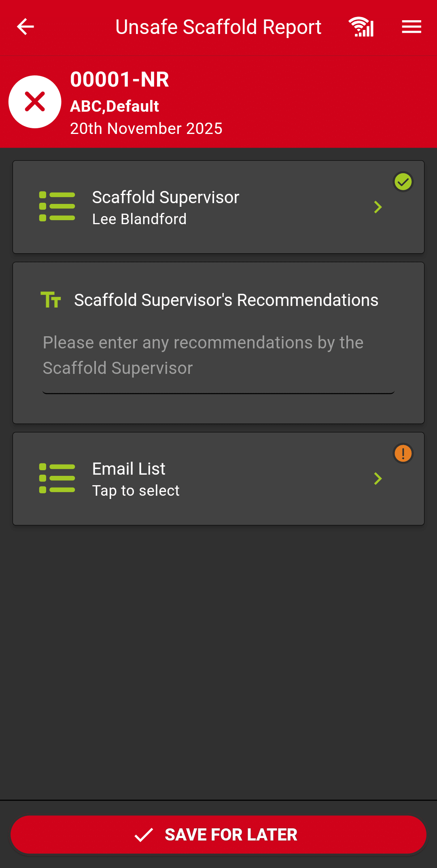Tap the red X status circle
The height and width of the screenshot is (868, 437).
35,102
